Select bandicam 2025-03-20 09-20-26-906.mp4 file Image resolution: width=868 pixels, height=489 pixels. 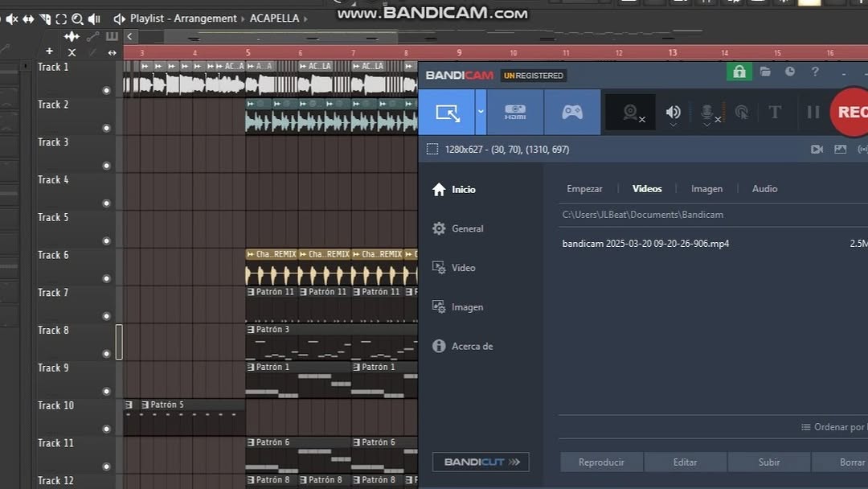pyautogui.click(x=645, y=244)
